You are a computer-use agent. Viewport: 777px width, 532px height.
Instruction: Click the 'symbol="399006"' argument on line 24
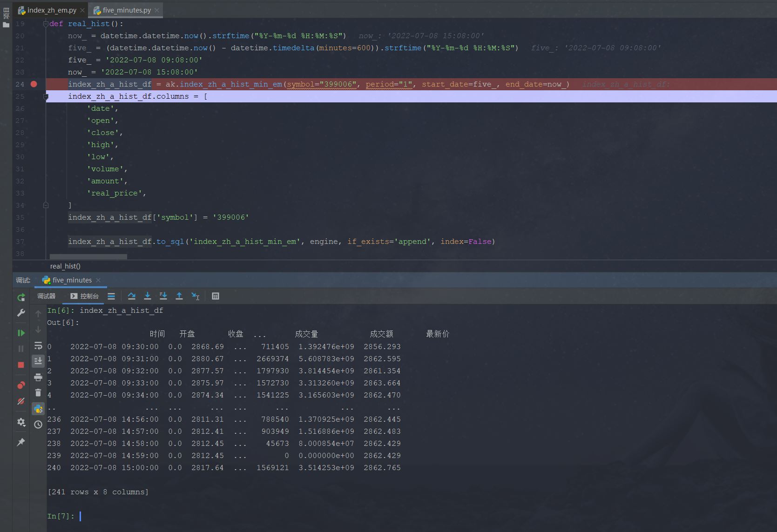pos(321,84)
